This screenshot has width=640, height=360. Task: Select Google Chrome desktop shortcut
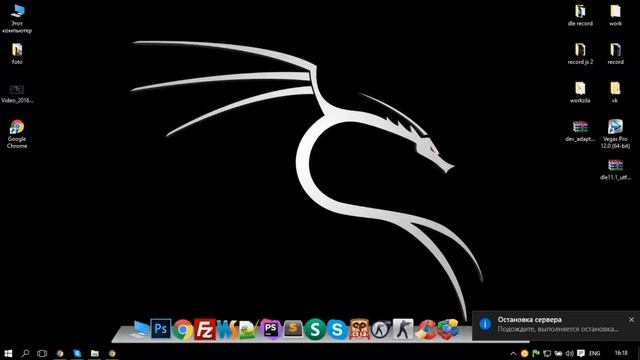click(17, 134)
